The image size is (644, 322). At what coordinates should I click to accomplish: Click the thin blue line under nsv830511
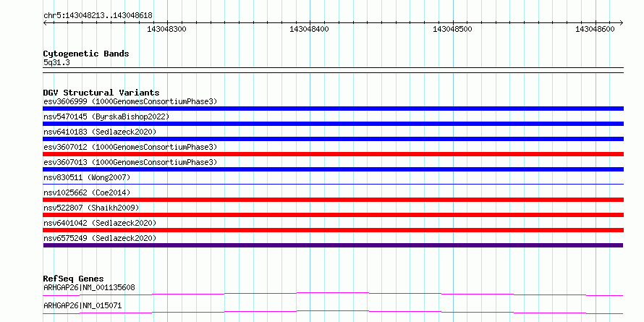333,184
